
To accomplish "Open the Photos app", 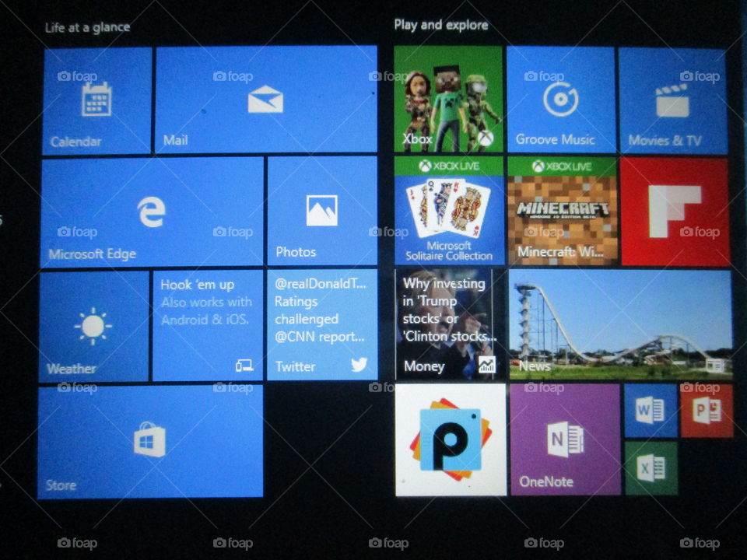I will (x=319, y=210).
